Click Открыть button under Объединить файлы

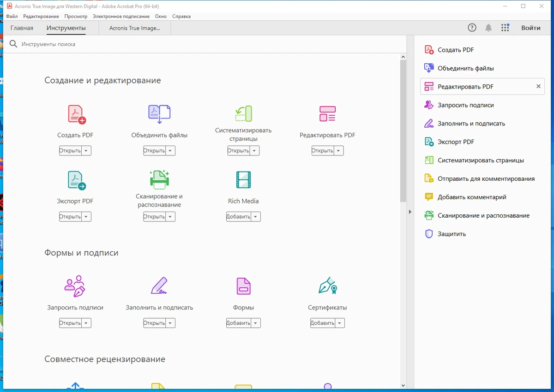coord(155,151)
